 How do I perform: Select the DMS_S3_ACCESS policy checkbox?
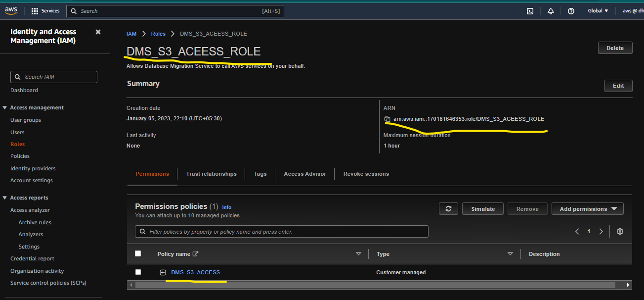tap(138, 272)
